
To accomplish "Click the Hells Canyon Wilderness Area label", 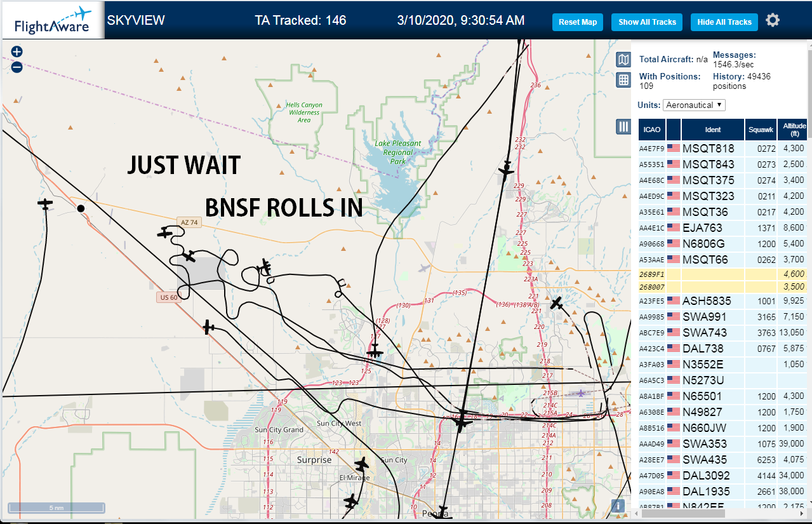I will pyautogui.click(x=304, y=112).
